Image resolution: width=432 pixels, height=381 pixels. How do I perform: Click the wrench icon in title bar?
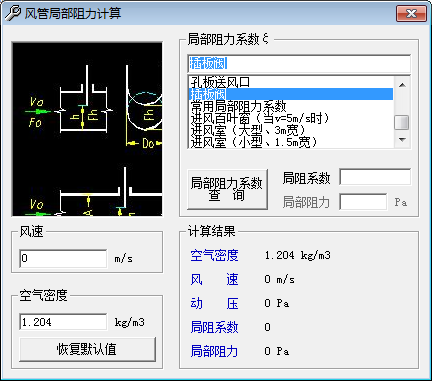tap(13, 14)
